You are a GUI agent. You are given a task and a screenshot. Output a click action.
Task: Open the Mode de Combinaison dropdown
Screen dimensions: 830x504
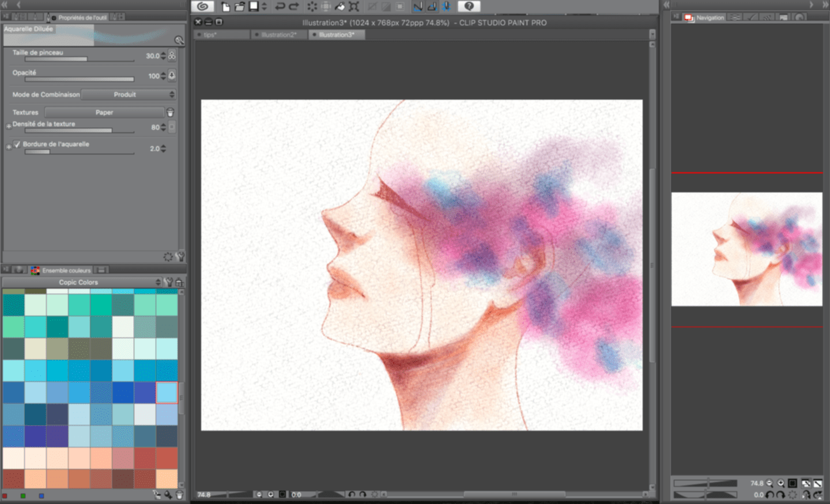click(x=128, y=94)
